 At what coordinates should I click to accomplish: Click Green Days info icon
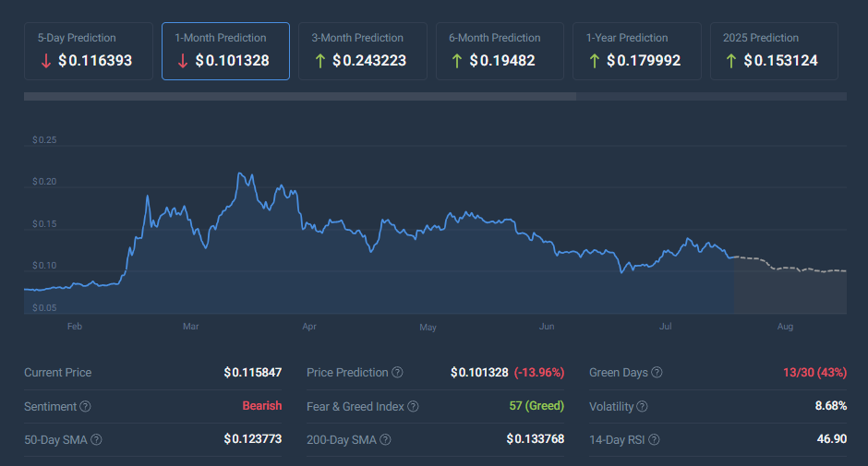(x=657, y=373)
